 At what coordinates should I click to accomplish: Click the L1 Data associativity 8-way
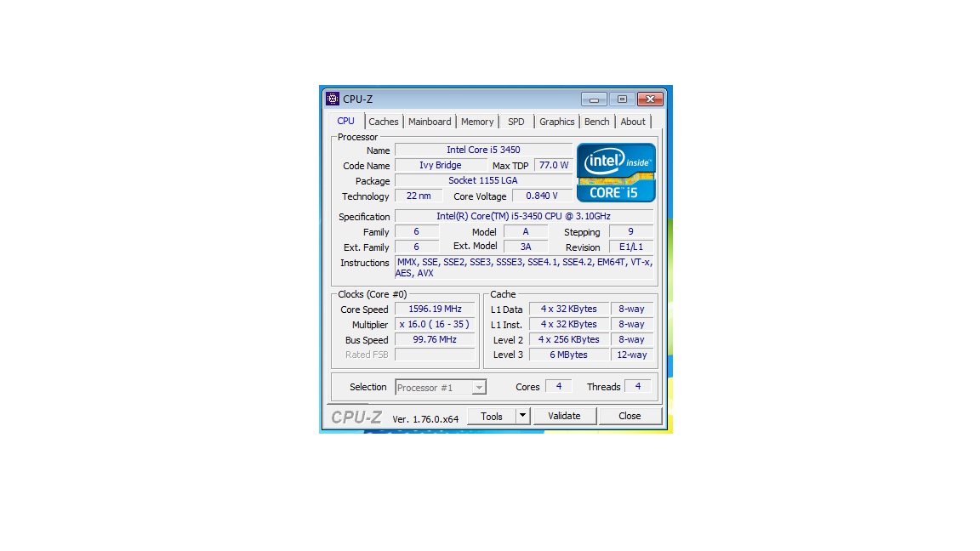pyautogui.click(x=632, y=310)
